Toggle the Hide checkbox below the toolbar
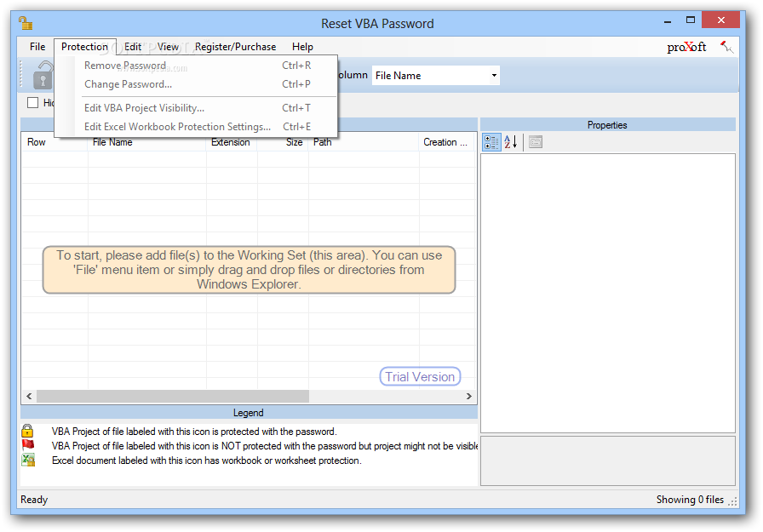763x532 pixels. 32,103
